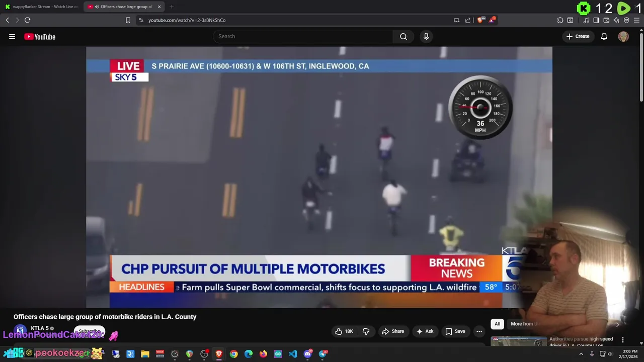Click the live video player area

[319, 177]
